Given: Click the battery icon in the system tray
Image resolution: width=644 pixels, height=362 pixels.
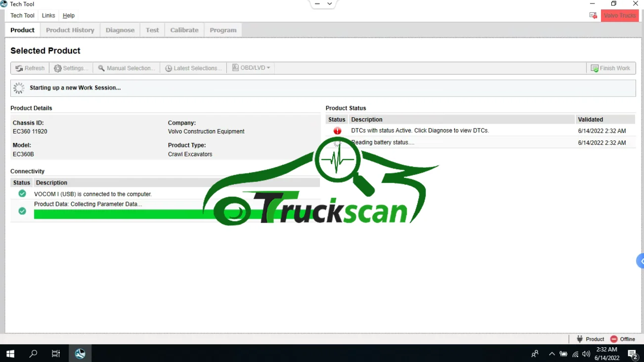Looking at the screenshot, I should click(x=563, y=354).
